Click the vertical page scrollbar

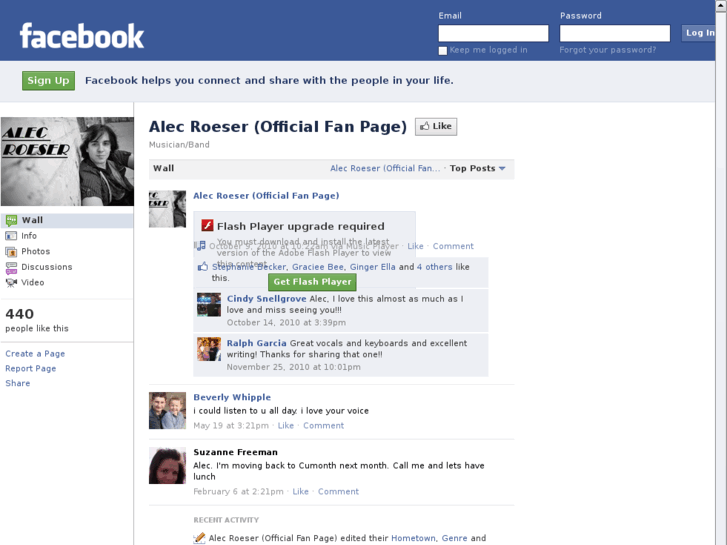point(721,273)
